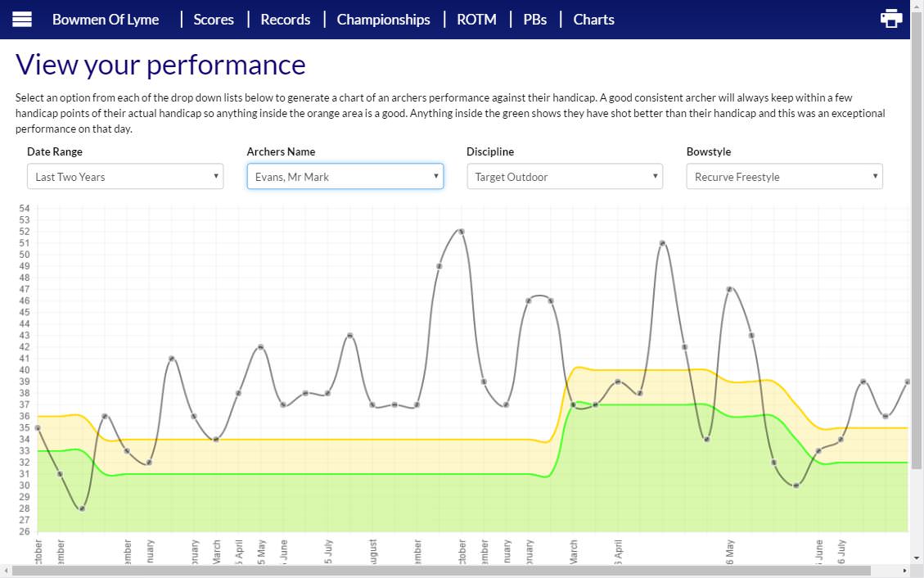Image resolution: width=924 pixels, height=578 pixels.
Task: Open the ROTM menu item
Action: (476, 20)
